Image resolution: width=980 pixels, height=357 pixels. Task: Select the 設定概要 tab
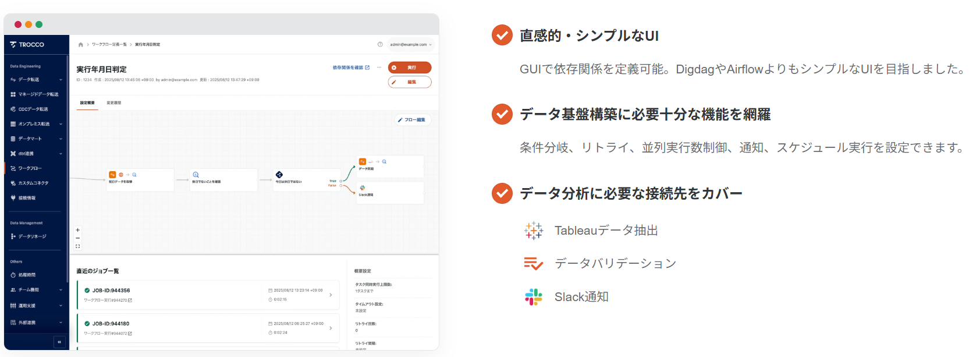[x=87, y=103]
